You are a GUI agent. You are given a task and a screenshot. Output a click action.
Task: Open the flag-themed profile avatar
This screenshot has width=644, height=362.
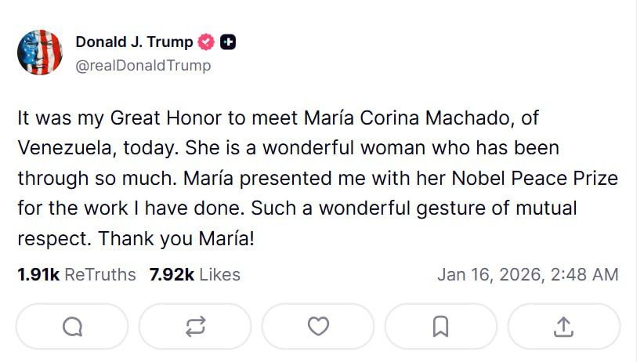click(40, 52)
